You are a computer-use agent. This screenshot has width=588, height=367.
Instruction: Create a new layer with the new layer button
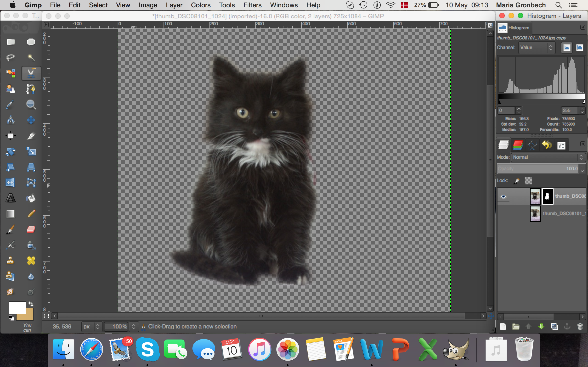(x=503, y=326)
